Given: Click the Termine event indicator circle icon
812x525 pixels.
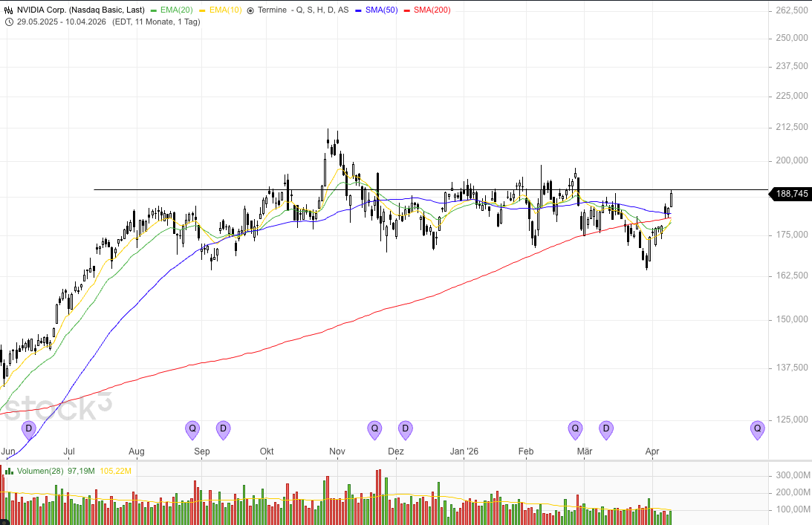Looking at the screenshot, I should (250, 10).
